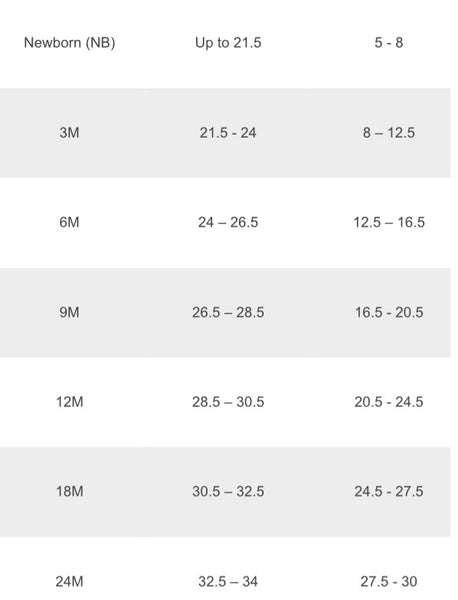This screenshot has height=600, width=458.
Task: Click the 12.5 – 16.5 weight cell
Action: click(x=389, y=222)
